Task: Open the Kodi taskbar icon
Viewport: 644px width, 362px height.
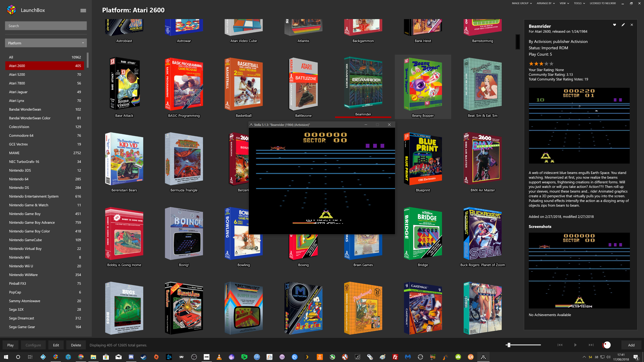Action: click(43, 357)
